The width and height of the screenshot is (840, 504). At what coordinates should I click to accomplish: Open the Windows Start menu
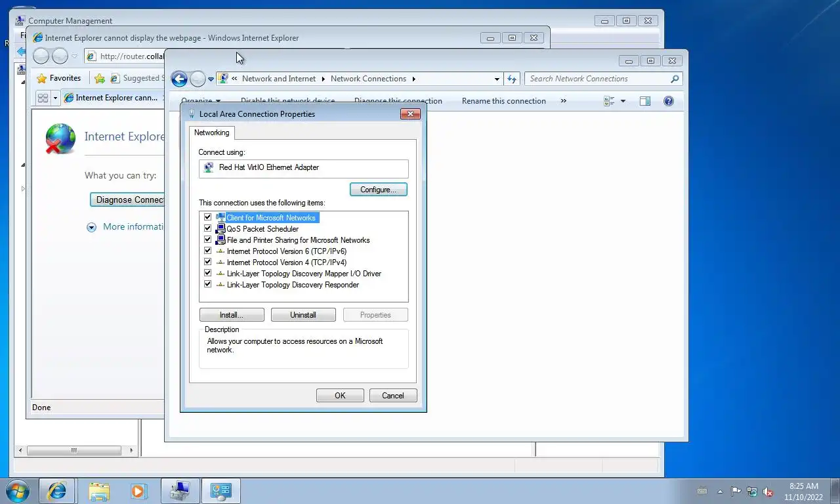click(18, 491)
